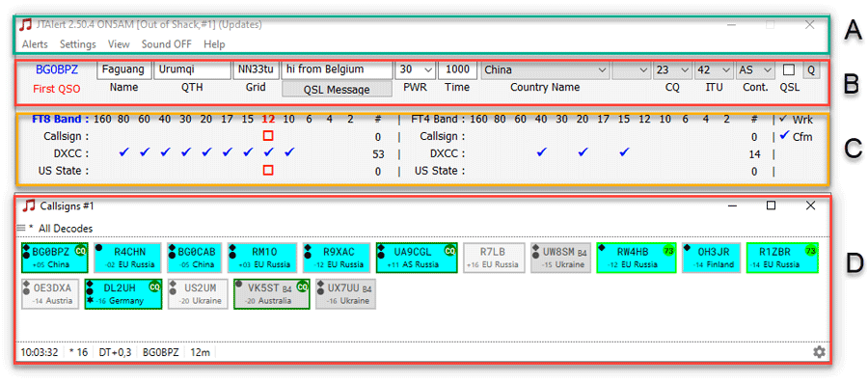Click the FT8 DXCC checkmark under 10
The image size is (868, 384).
(289, 152)
